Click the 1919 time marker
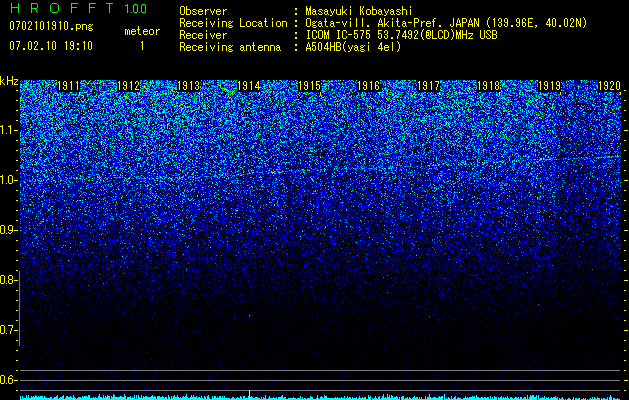The image size is (629, 400). pyautogui.click(x=549, y=86)
